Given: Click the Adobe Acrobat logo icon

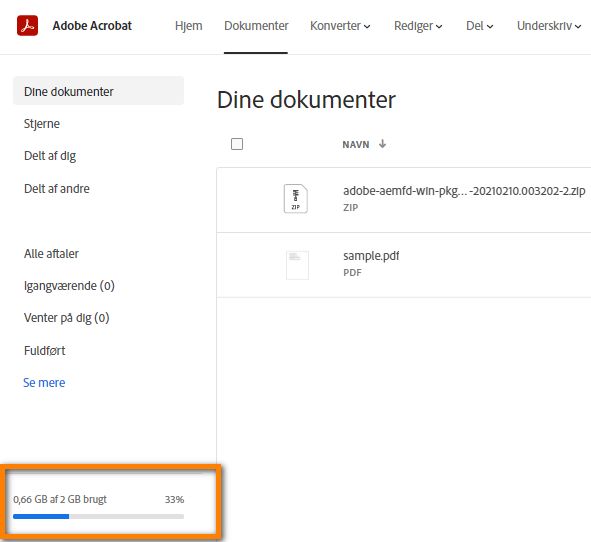Looking at the screenshot, I should 28,26.
